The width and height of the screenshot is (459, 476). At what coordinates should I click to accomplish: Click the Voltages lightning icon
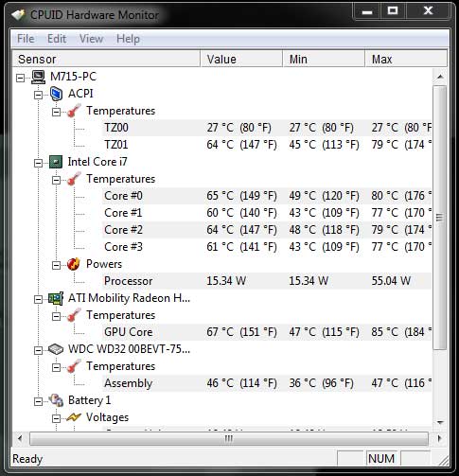pos(74,417)
